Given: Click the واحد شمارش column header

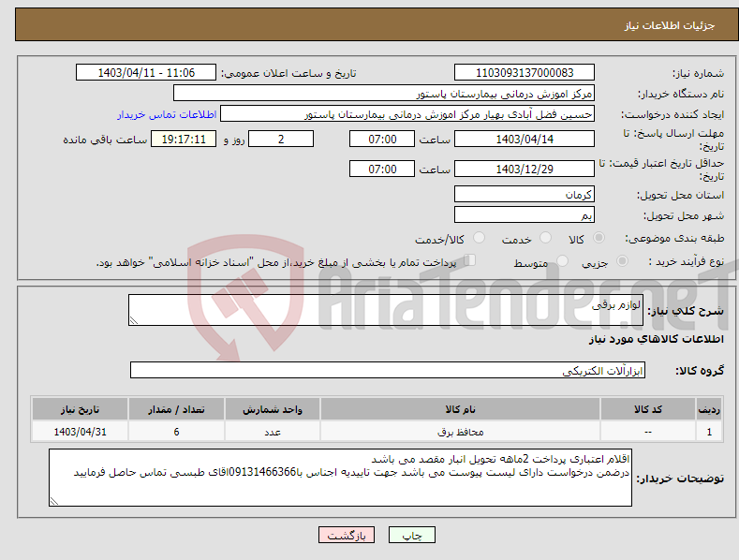Looking at the screenshot, I should click(273, 409).
